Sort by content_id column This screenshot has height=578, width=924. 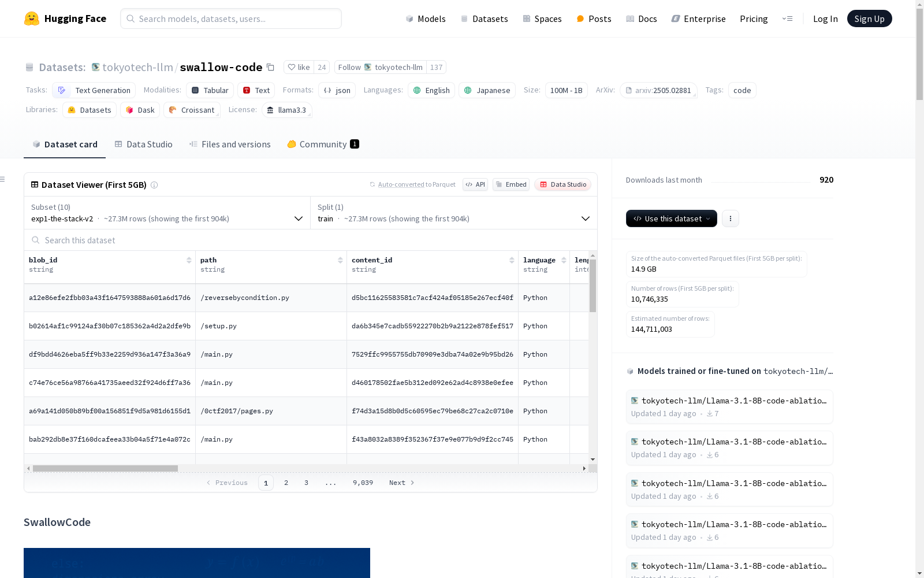click(x=512, y=260)
